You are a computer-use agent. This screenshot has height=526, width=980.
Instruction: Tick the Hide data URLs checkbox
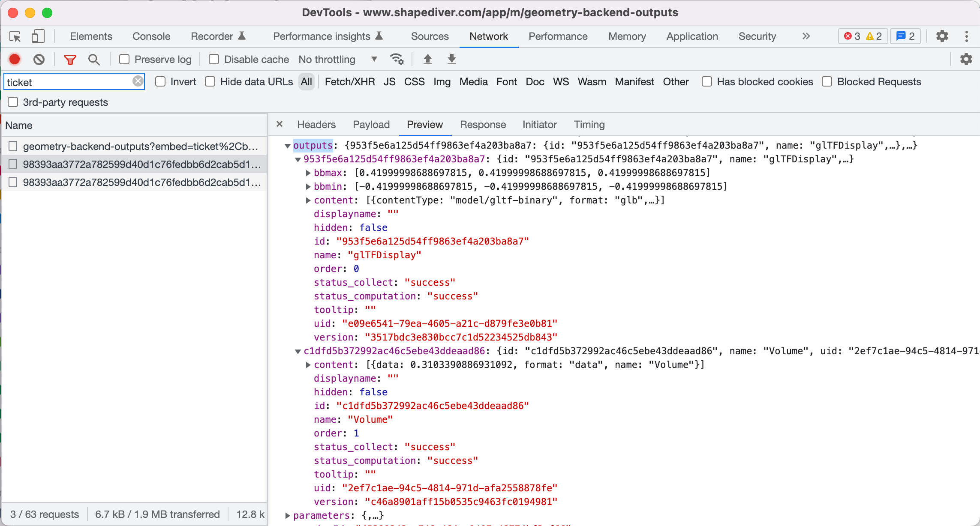(x=210, y=81)
